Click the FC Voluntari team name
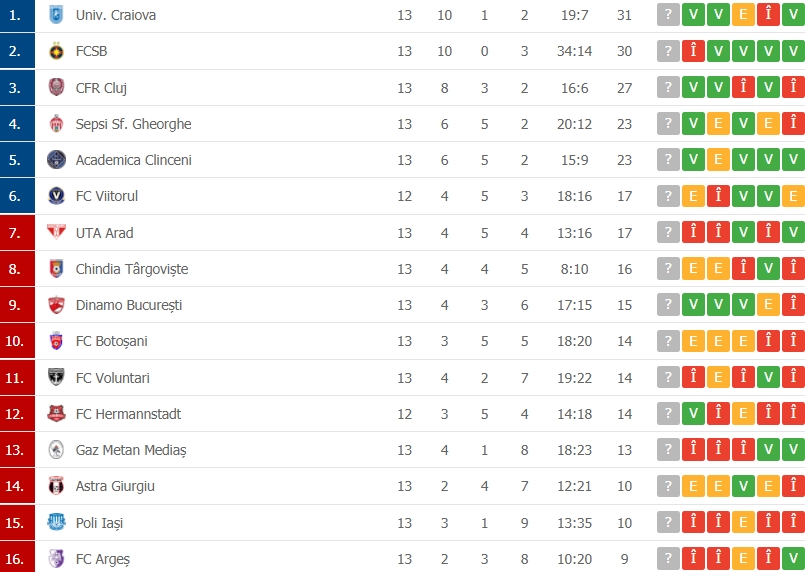Screen dimensions: 805x572 (112, 378)
